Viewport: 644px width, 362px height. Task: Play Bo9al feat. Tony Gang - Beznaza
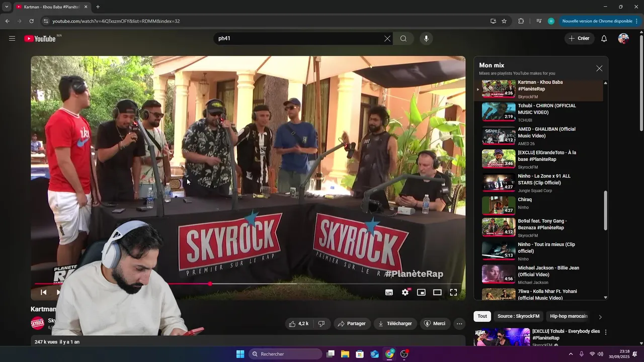pos(538,228)
